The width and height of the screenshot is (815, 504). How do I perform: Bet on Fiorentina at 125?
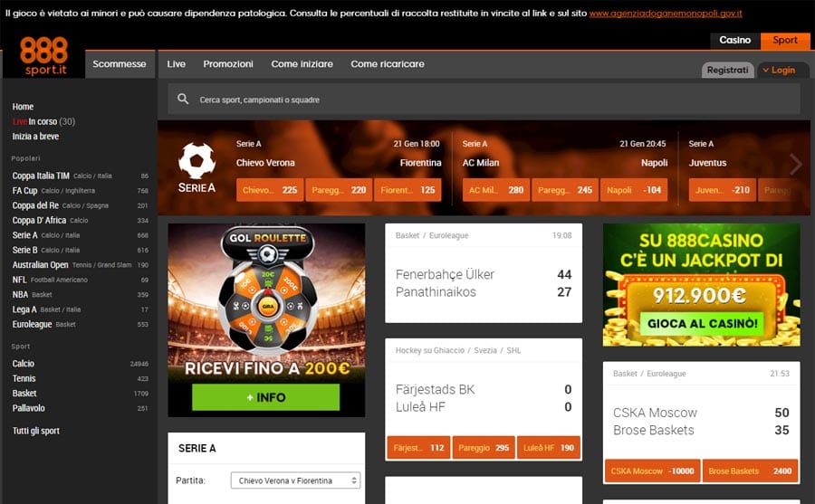[407, 190]
